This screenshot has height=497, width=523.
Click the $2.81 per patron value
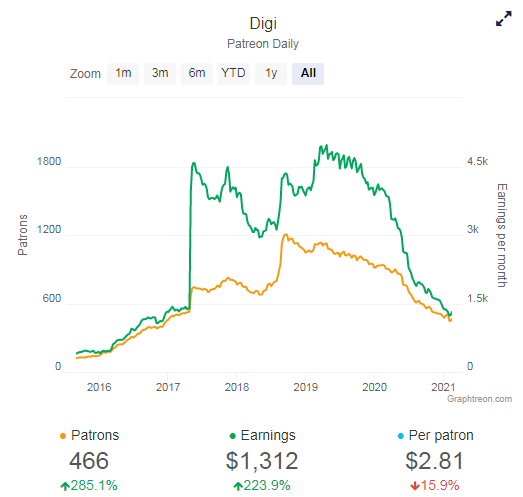click(x=435, y=461)
